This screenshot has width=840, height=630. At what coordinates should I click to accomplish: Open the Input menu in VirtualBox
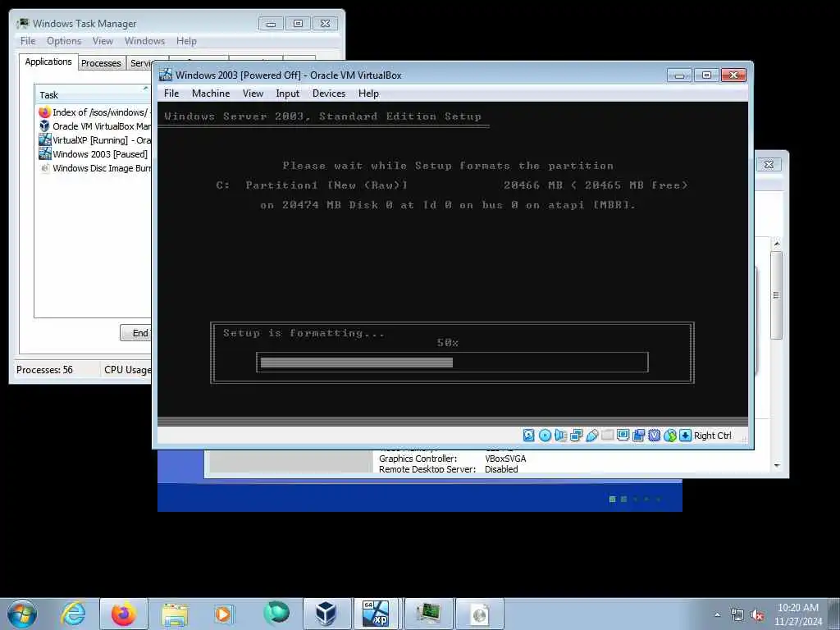click(288, 94)
